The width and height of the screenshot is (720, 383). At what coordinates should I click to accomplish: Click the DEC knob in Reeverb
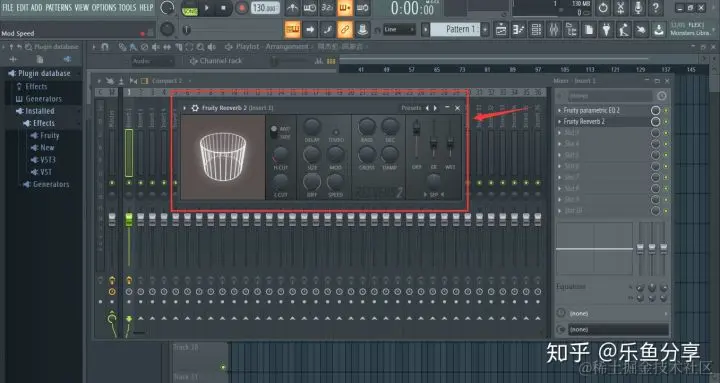coord(390,126)
